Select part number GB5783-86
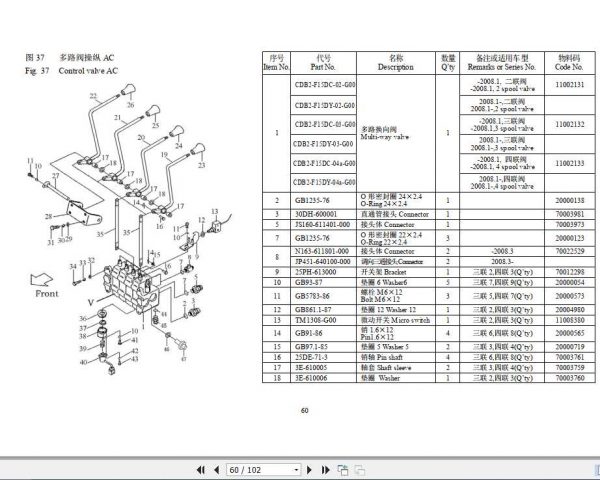This screenshot has height=480, width=600. (312, 296)
